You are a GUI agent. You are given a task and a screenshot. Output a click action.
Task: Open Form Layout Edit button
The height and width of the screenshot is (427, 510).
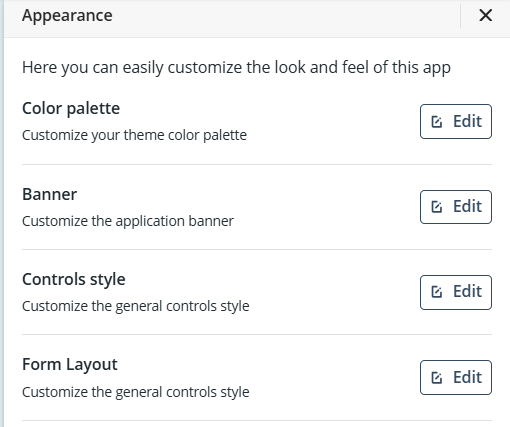click(456, 377)
